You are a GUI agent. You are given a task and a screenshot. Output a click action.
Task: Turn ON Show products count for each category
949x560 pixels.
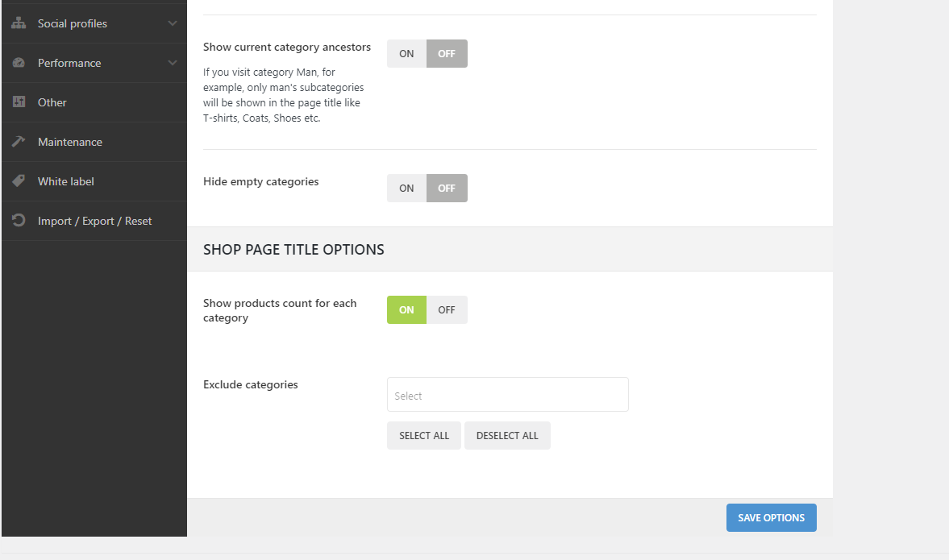[406, 309]
